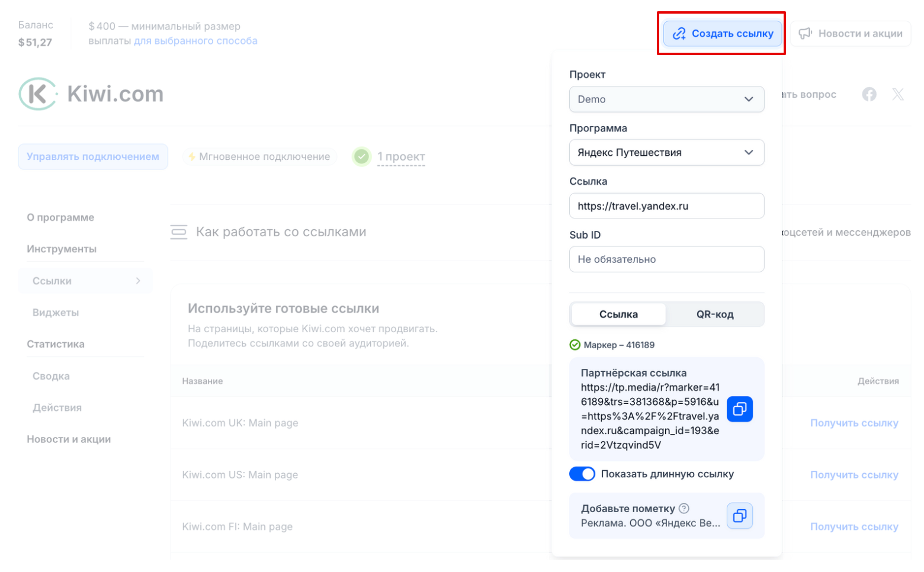Open the Facebook social icon
This screenshot has height=572, width=924.
pos(869,94)
